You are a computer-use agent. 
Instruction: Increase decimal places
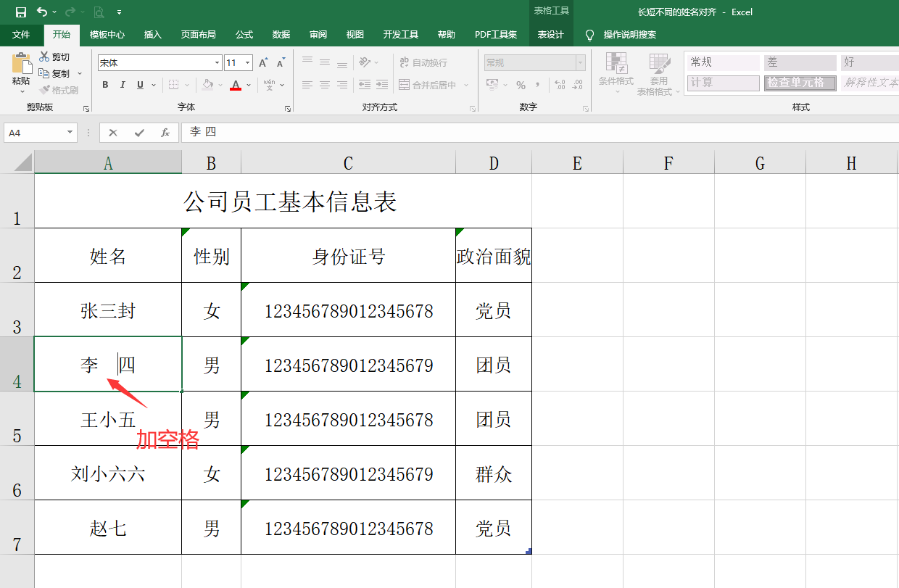560,85
